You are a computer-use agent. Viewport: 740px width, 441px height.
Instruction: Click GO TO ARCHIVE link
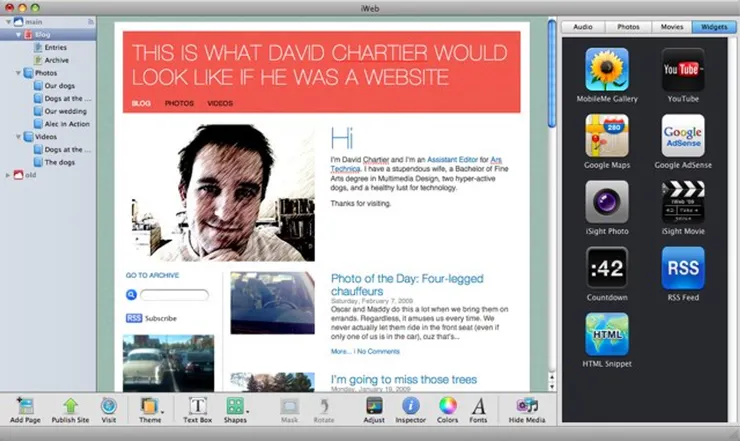152,275
